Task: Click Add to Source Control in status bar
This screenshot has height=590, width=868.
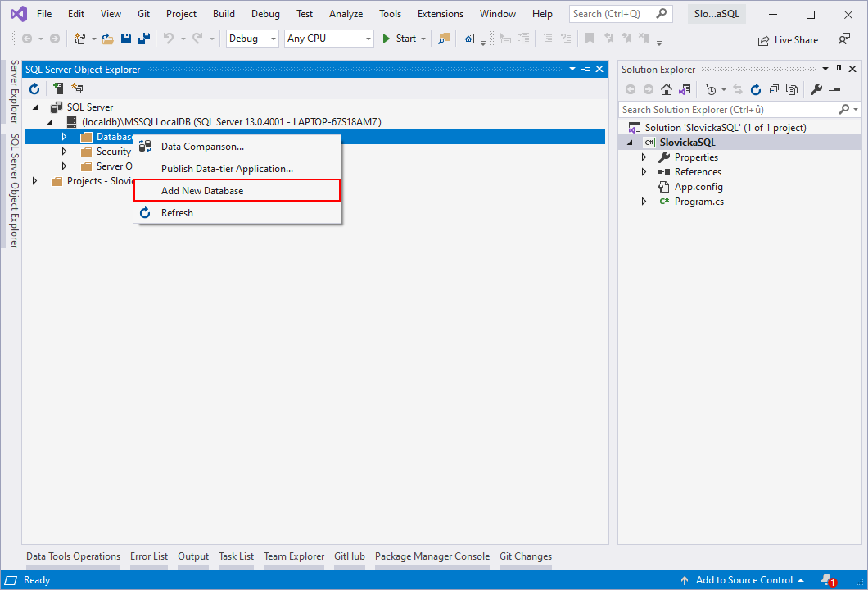Action: coord(743,580)
